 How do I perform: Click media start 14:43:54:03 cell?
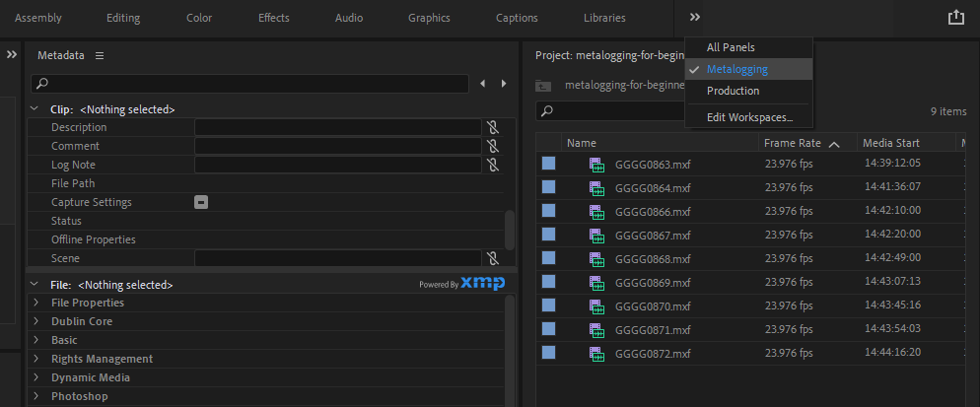[892, 329]
